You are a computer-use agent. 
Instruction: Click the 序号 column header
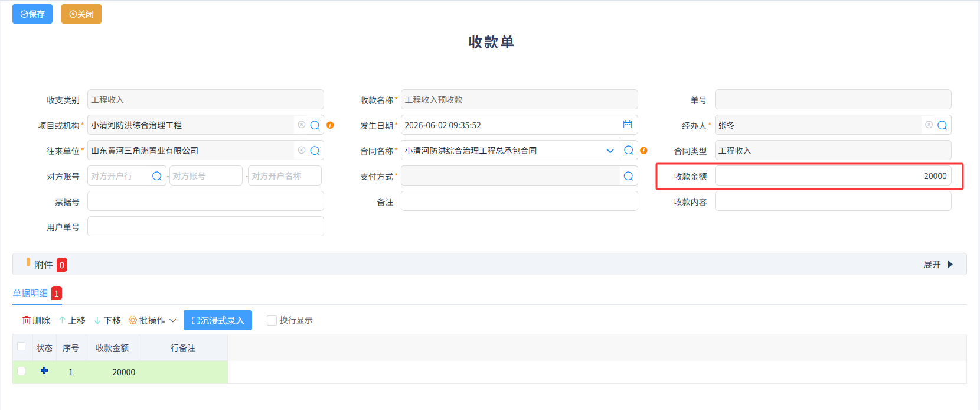pos(71,348)
